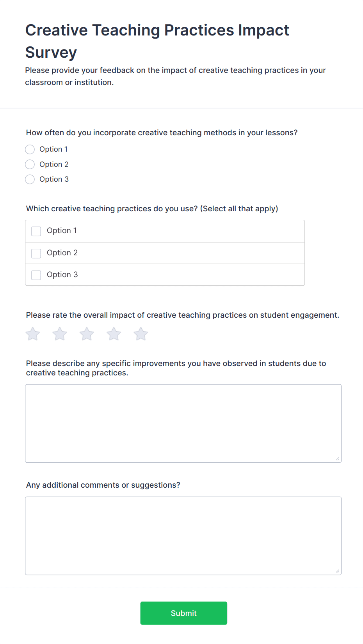Click the specific improvements text area
The height and width of the screenshot is (644, 363).
pyautogui.click(x=183, y=423)
